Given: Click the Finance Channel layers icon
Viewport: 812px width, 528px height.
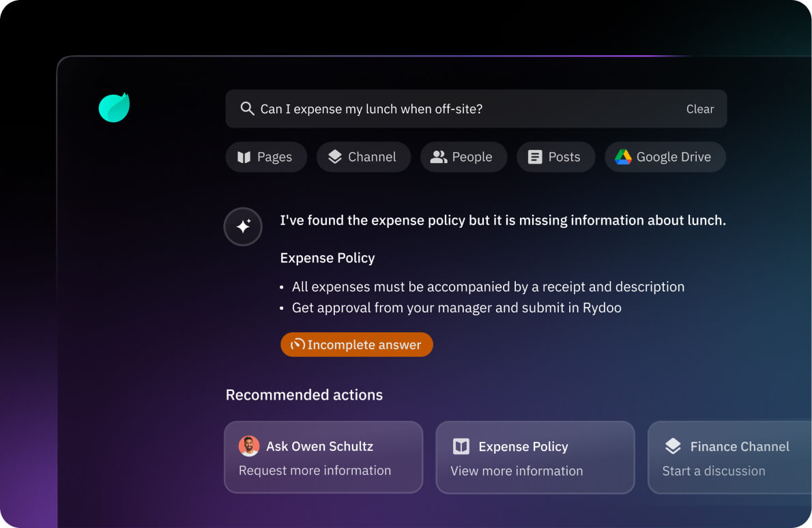Looking at the screenshot, I should [x=673, y=447].
